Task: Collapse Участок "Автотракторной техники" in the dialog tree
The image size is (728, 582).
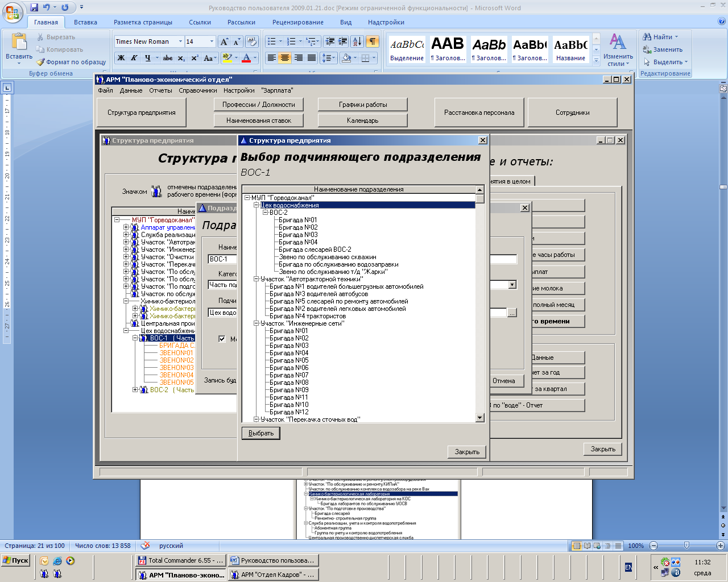Action: [x=256, y=279]
